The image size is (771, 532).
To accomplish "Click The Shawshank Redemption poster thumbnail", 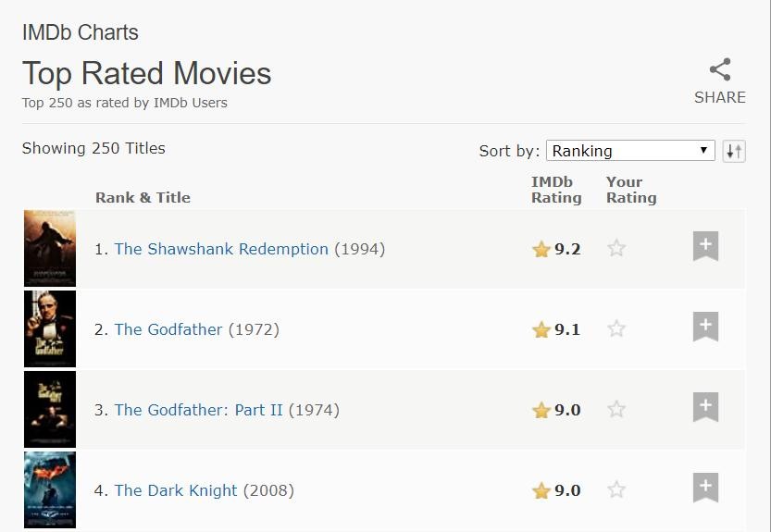I will [x=50, y=248].
